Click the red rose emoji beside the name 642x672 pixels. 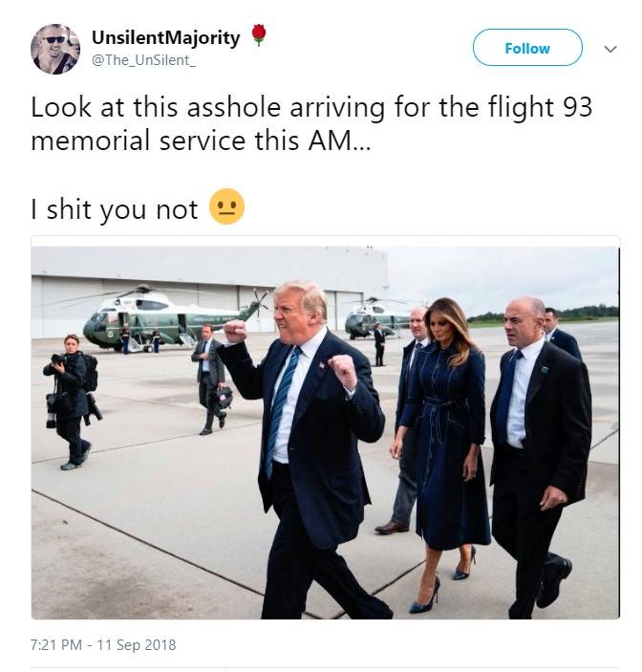click(258, 35)
